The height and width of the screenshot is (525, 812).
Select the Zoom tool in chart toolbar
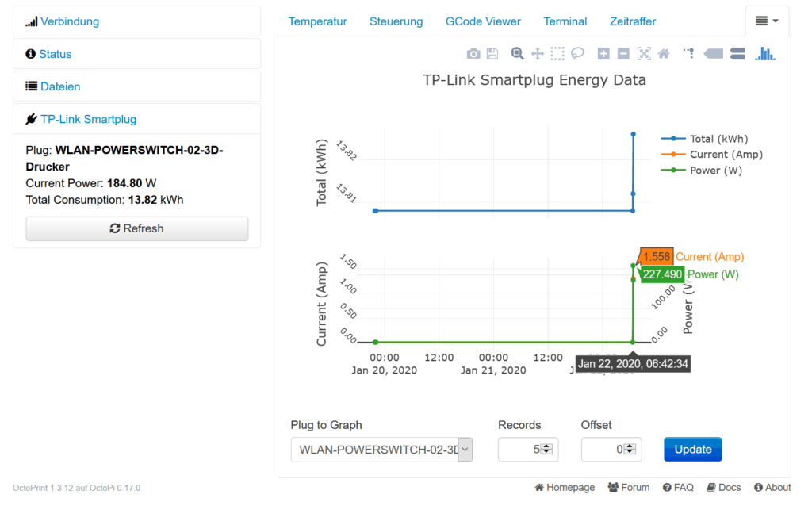pos(517,54)
